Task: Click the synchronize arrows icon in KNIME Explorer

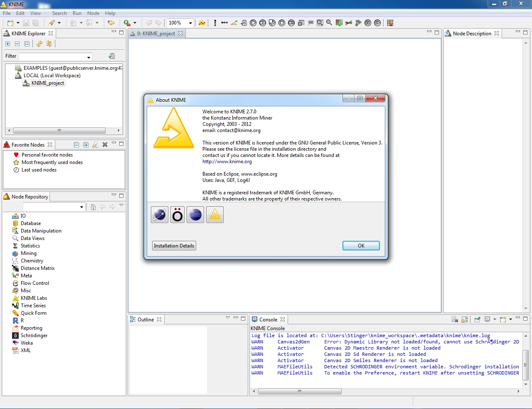Action: coord(49,44)
